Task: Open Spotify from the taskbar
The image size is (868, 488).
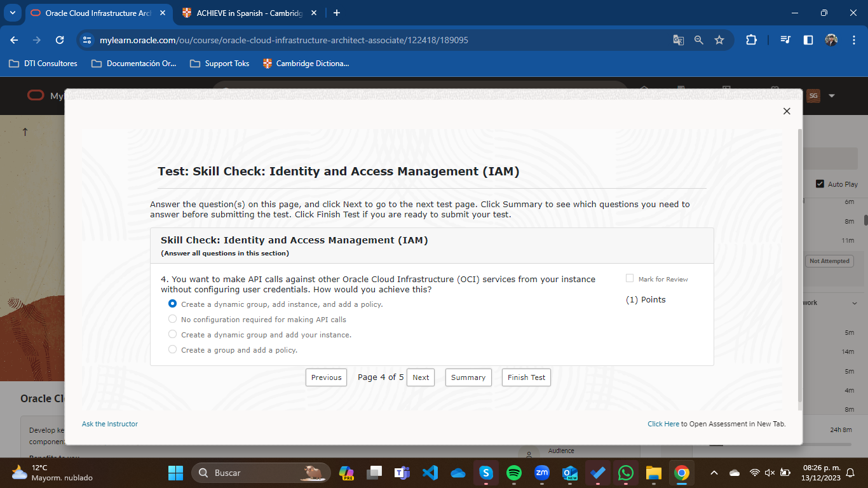Action: (x=514, y=473)
